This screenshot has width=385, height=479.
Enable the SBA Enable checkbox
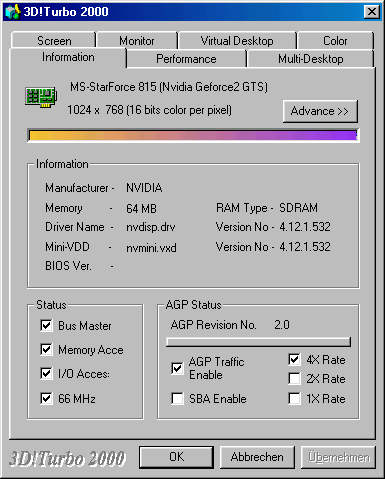177,398
